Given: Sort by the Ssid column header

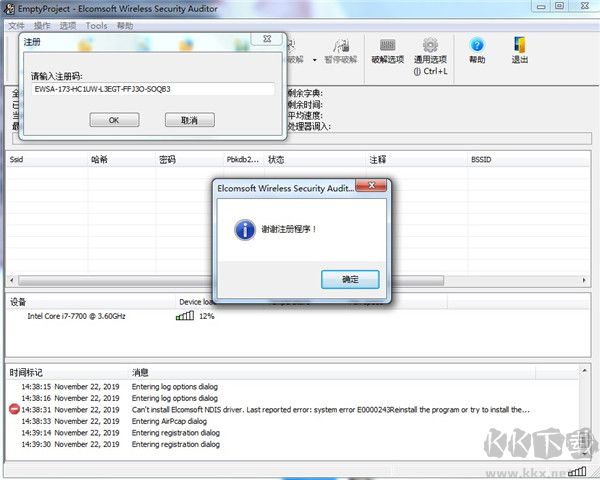Looking at the screenshot, I should tap(47, 159).
